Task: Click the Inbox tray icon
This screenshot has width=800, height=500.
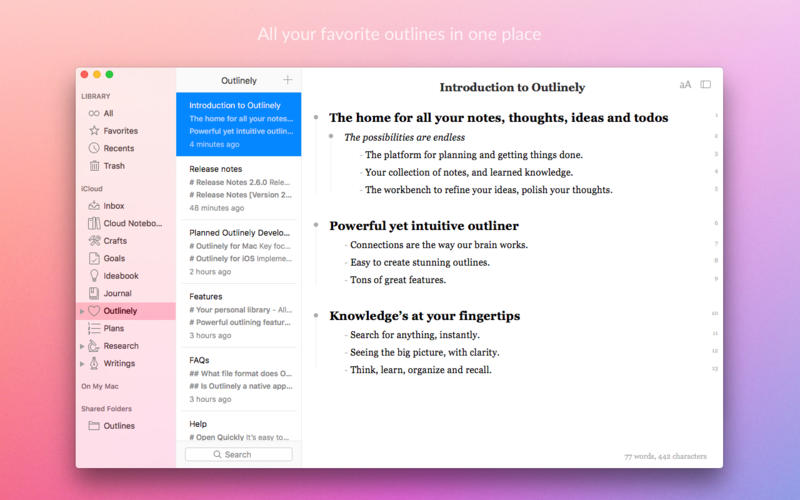Action: [94, 206]
